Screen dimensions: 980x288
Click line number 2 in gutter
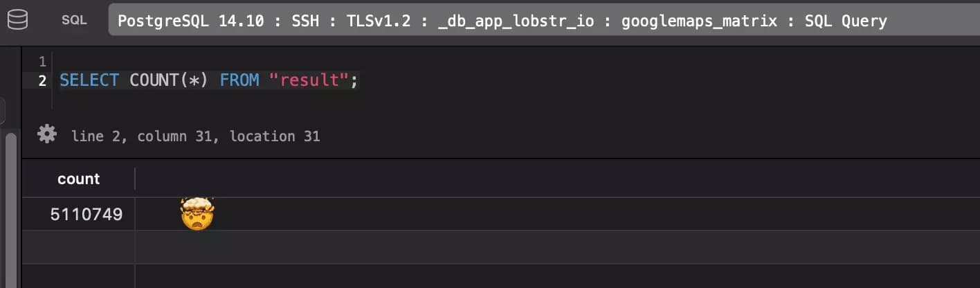click(42, 80)
